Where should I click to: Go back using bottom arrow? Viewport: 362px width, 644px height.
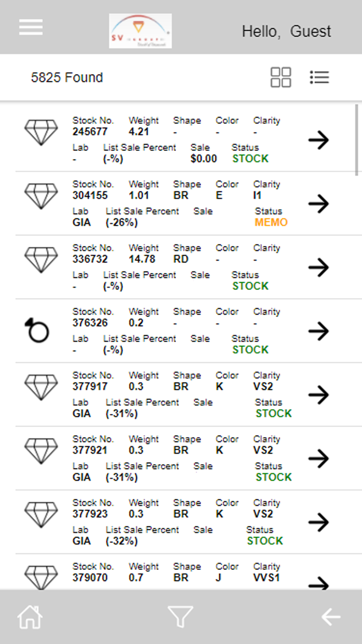331,616
